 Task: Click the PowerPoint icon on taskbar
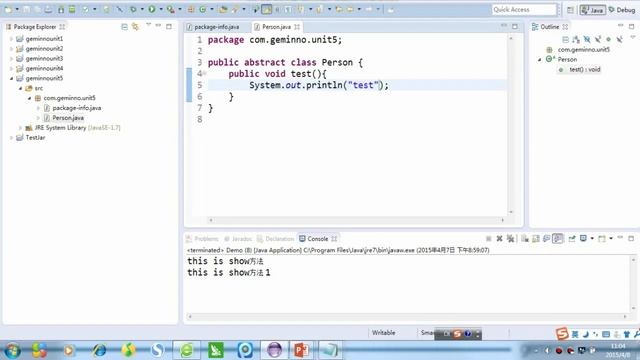301,350
